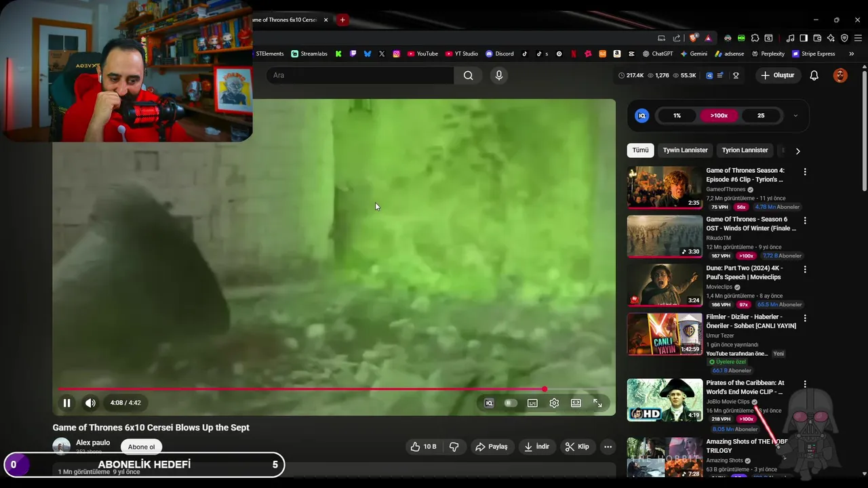
Task: Open the options menu for the Filmler - Diziler video
Action: pos(805,319)
